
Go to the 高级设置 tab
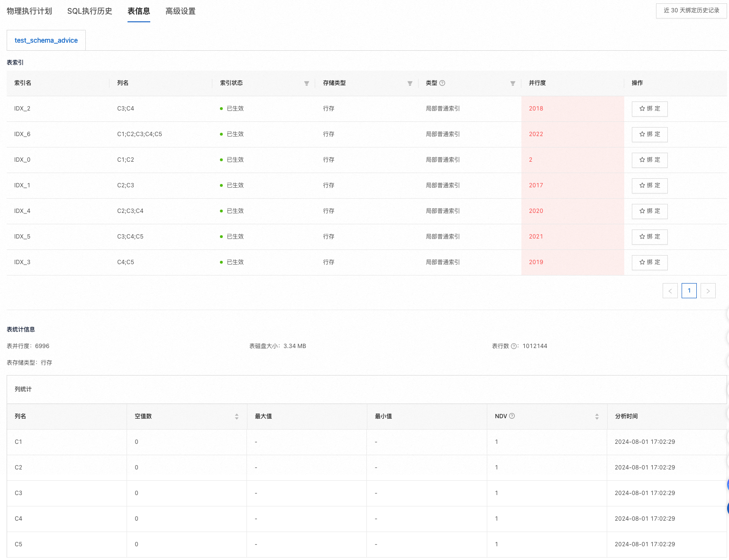[181, 11]
